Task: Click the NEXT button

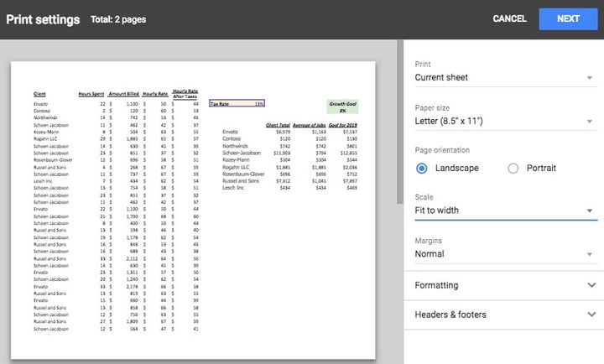Action: [x=568, y=19]
